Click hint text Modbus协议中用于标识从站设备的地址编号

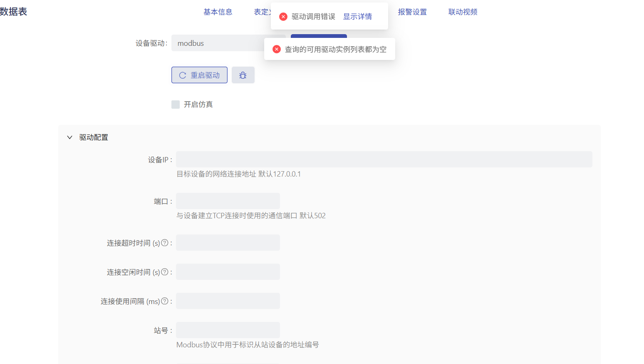coord(248,345)
